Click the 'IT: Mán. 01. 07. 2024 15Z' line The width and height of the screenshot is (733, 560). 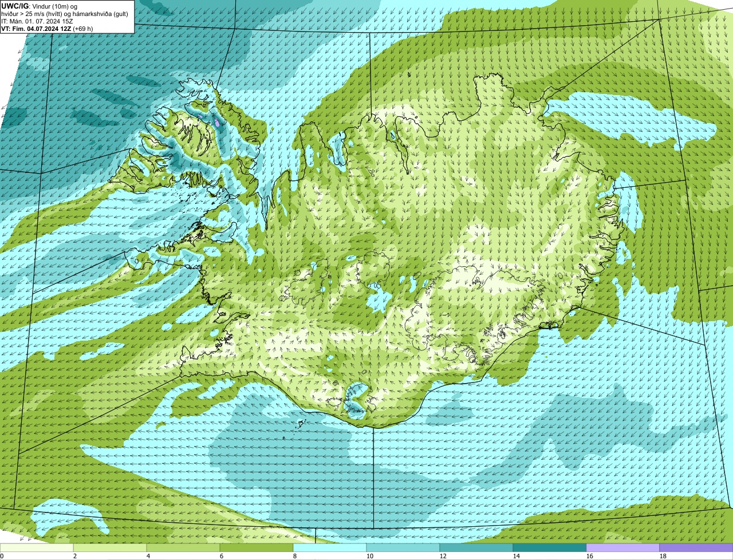click(37, 21)
